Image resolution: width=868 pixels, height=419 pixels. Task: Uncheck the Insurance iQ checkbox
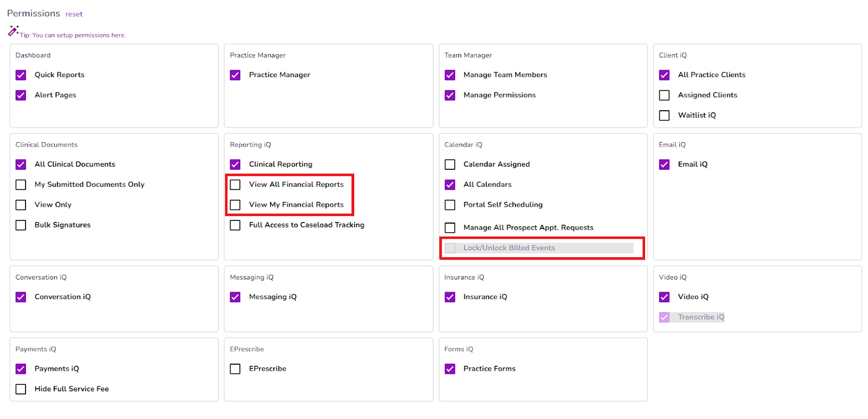(450, 297)
